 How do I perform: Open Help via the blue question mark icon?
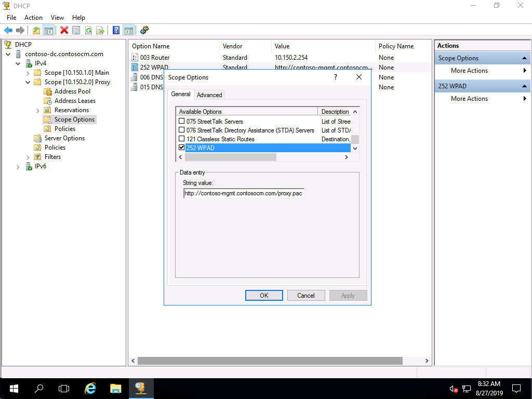(x=116, y=31)
